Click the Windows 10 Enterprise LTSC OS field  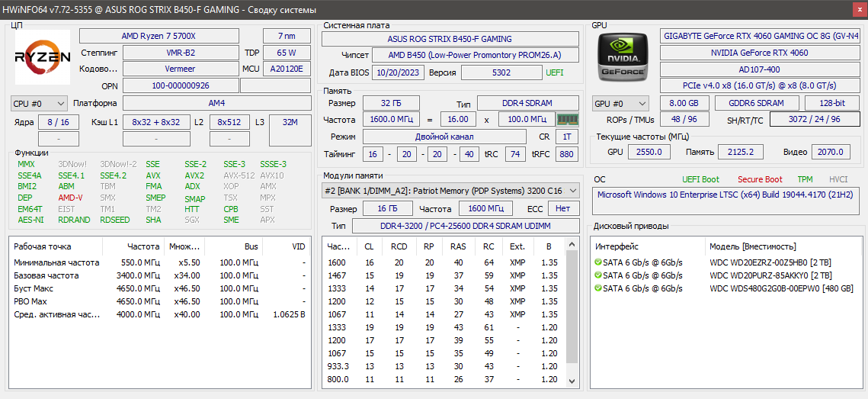(x=727, y=201)
